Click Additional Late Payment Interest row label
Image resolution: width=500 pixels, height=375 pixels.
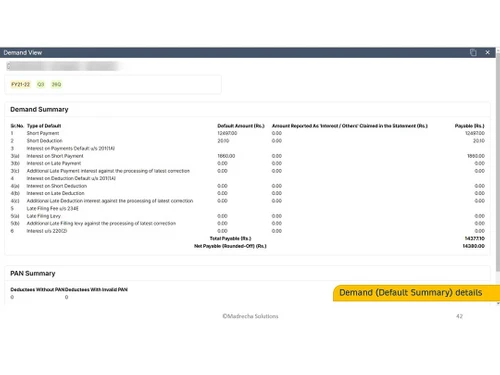coord(108,171)
